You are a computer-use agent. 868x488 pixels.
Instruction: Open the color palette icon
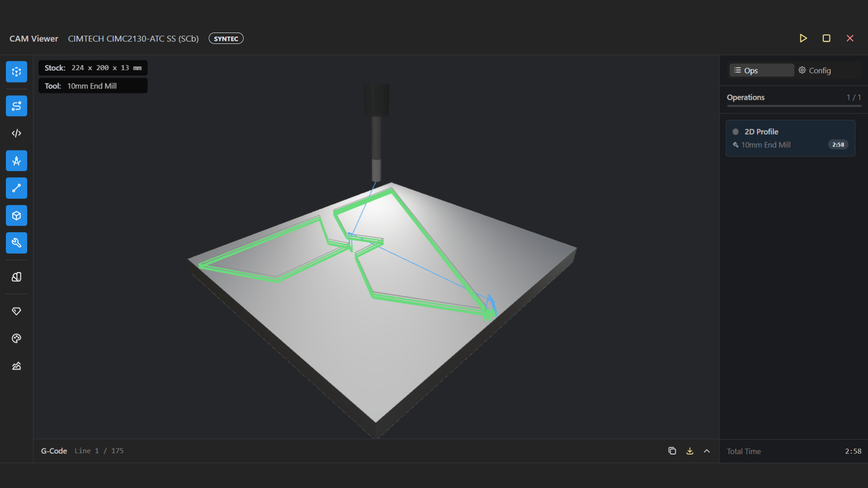[16, 338]
